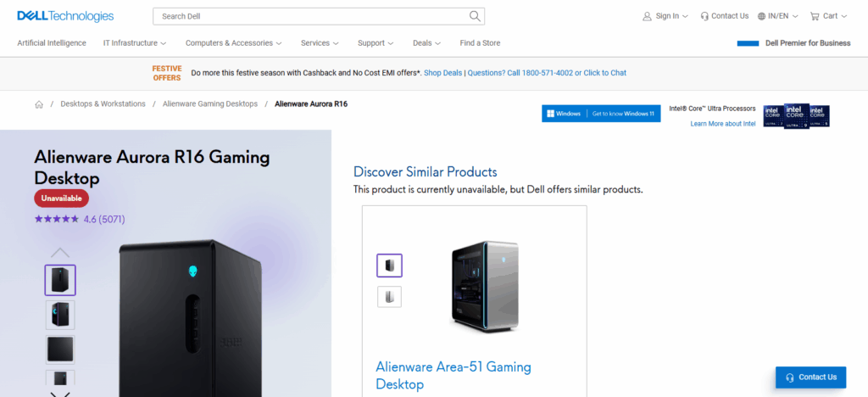Screen dimensions: 868x397
Task: Expand the Computers & Accessories menu
Action: pyautogui.click(x=234, y=43)
